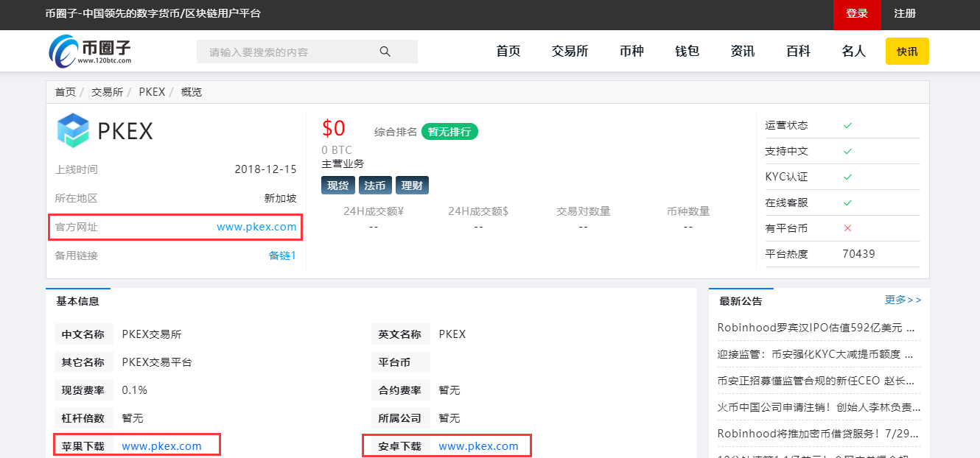Click 更多>> in announcements panel
The height and width of the screenshot is (458, 980).
pos(903,300)
